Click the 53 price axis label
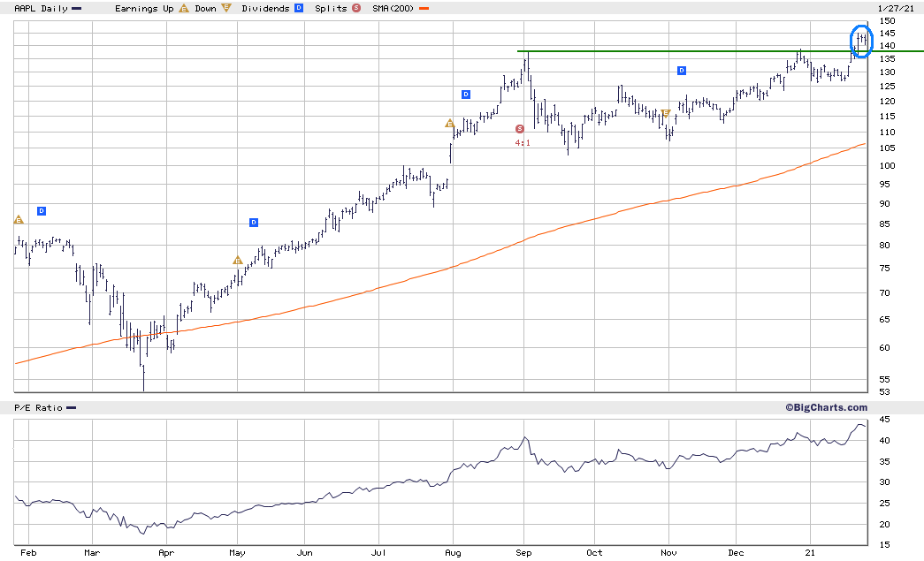The width and height of the screenshot is (924, 561). coord(884,392)
